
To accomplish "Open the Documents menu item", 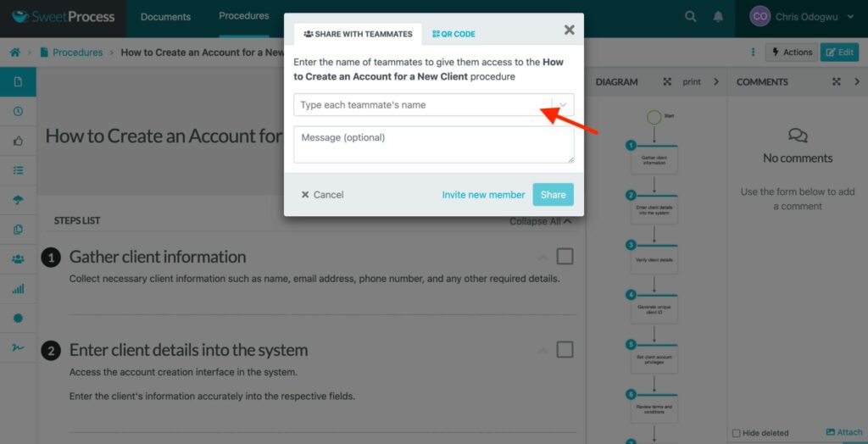I will (x=165, y=16).
